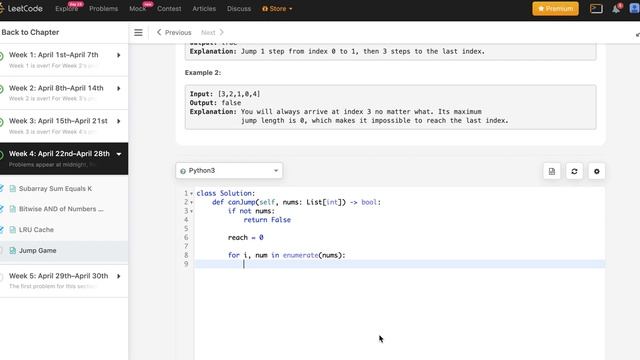Open the Jump Game problem
The height and width of the screenshot is (360, 640).
38,251
